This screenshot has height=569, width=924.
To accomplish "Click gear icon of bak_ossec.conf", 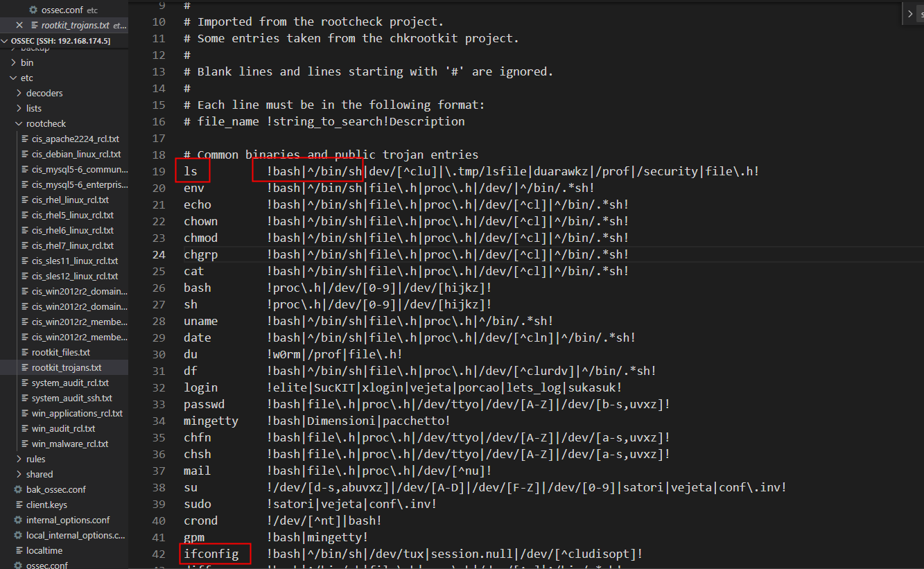I will point(18,489).
